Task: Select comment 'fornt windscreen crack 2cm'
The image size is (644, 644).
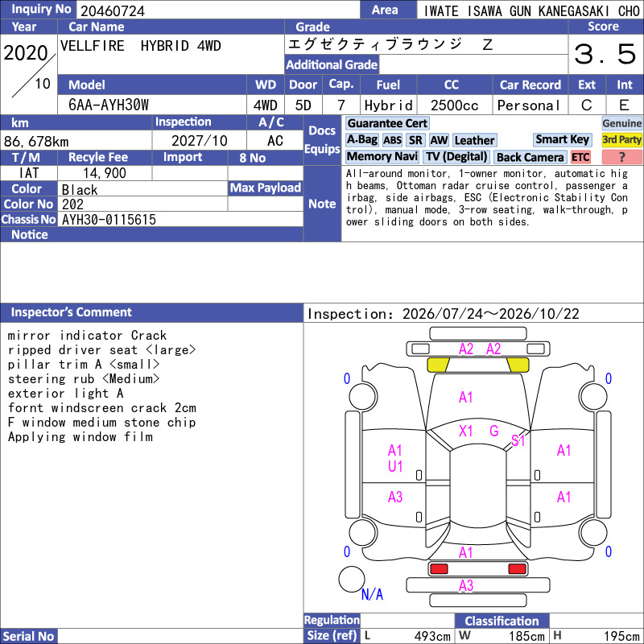Action: click(x=102, y=408)
